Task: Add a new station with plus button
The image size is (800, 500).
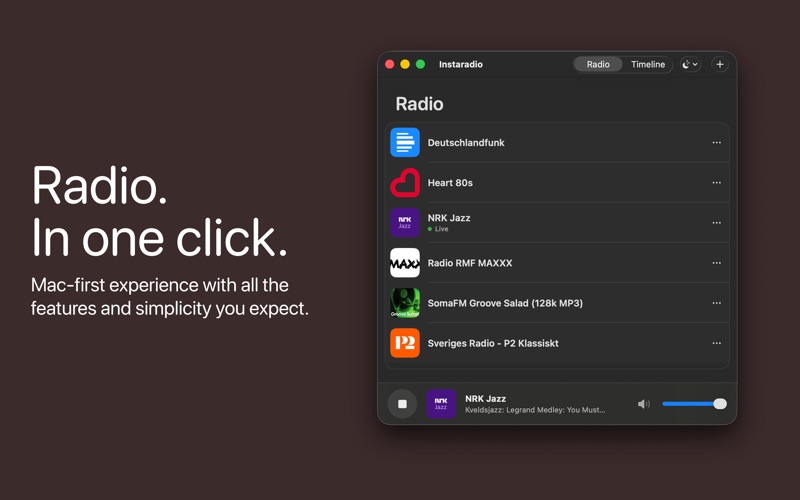Action: tap(719, 64)
